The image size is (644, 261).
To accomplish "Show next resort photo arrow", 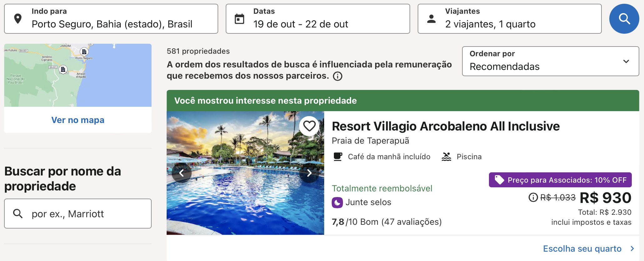I will pyautogui.click(x=309, y=173).
